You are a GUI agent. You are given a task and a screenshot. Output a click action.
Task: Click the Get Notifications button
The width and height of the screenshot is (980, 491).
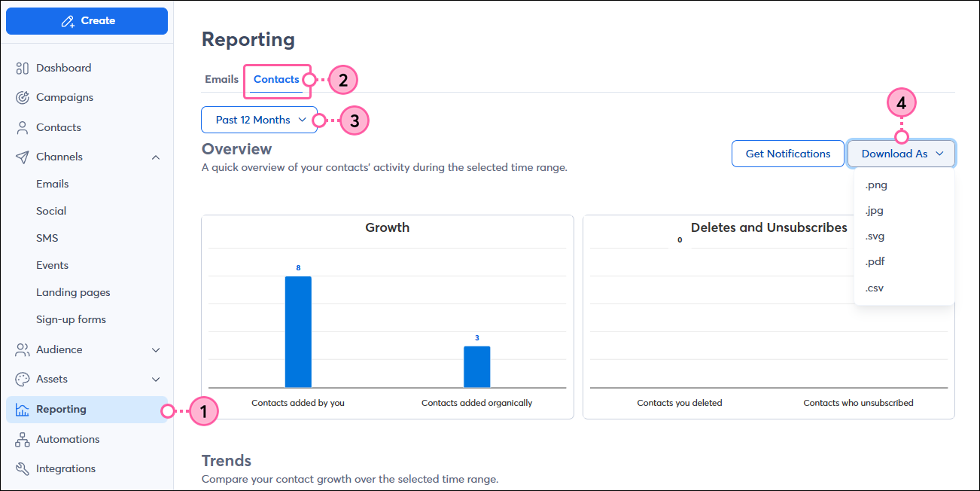[787, 153]
